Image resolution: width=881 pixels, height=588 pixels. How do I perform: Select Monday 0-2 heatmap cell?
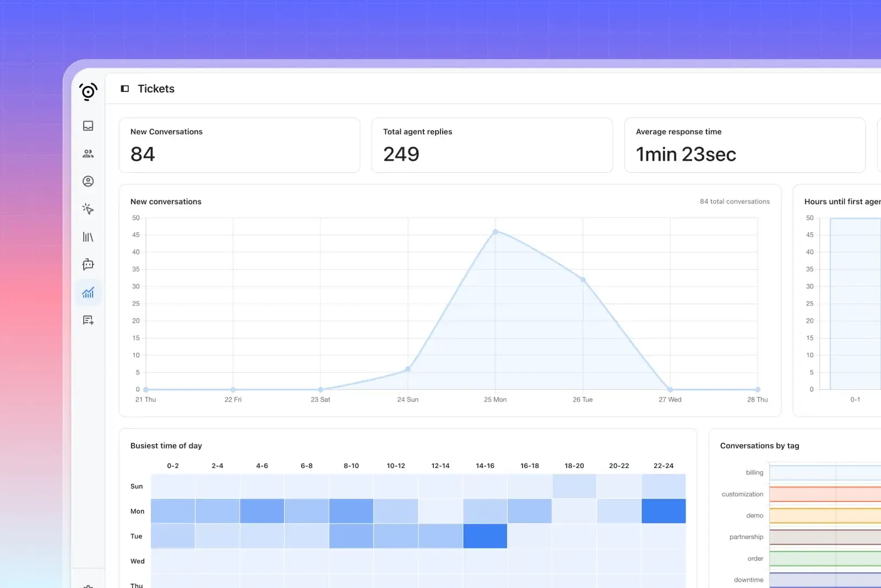173,511
